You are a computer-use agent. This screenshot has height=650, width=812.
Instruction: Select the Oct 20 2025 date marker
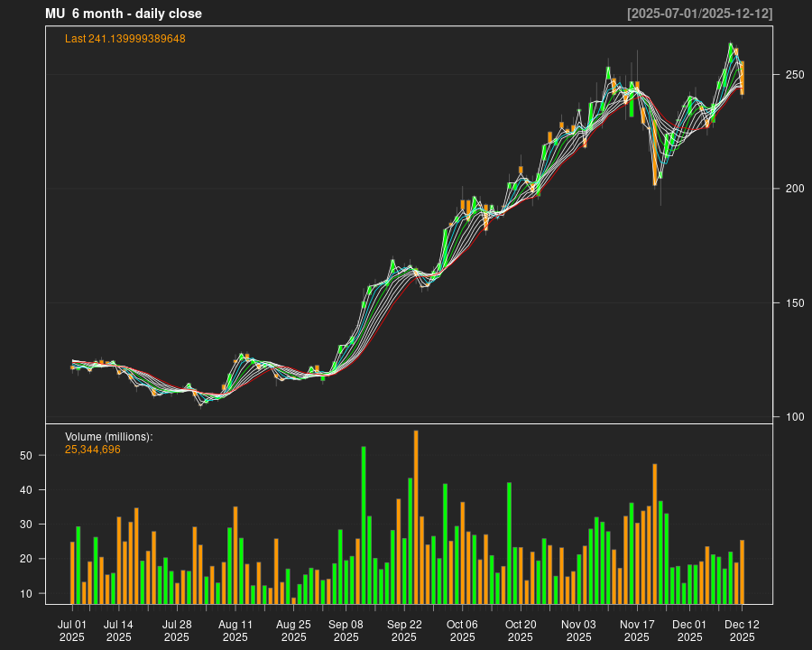[521, 630]
